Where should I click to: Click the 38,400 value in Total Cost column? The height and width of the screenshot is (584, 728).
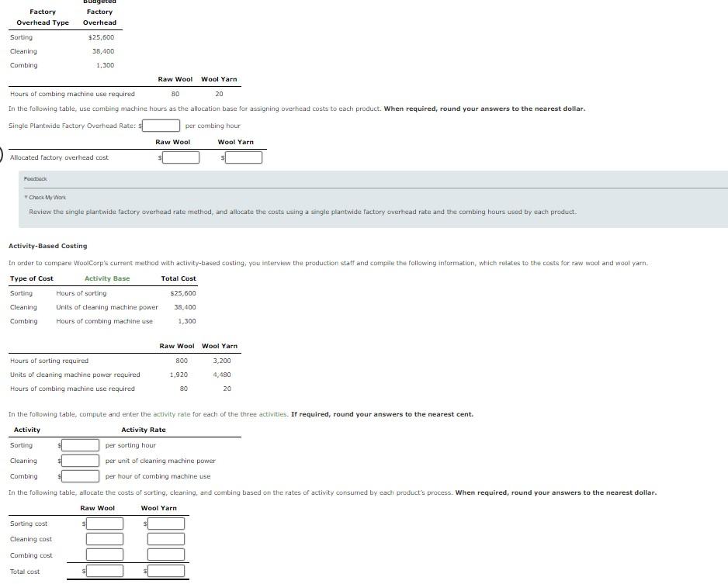(185, 308)
